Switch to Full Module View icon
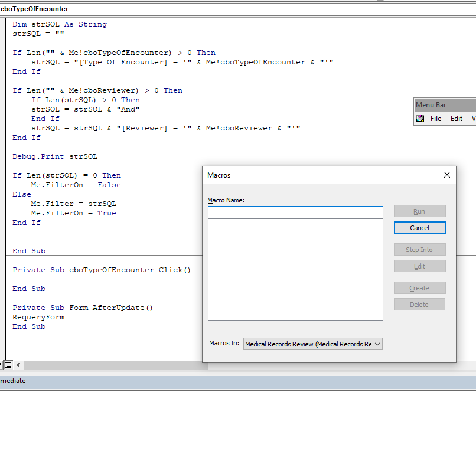 pos(8,365)
